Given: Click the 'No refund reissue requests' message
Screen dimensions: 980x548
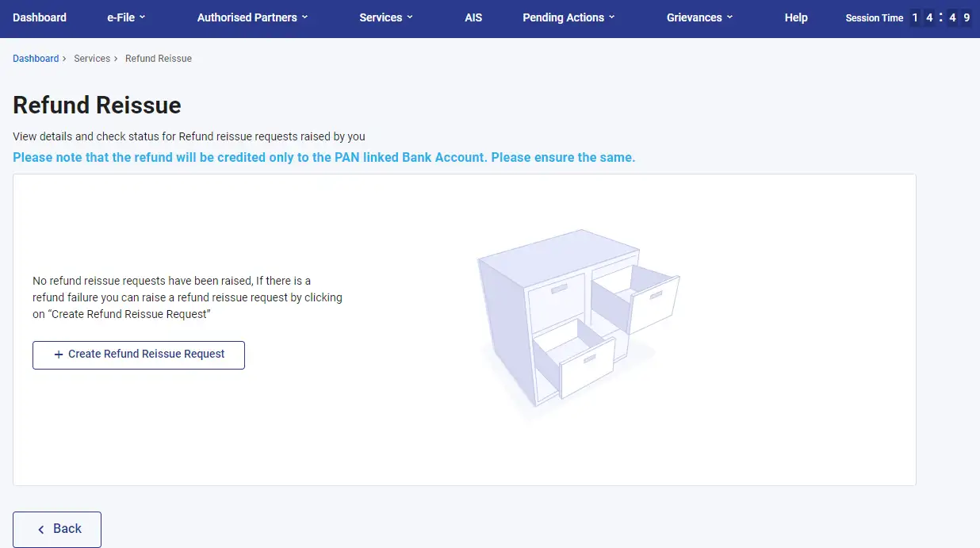Looking at the screenshot, I should point(187,298).
